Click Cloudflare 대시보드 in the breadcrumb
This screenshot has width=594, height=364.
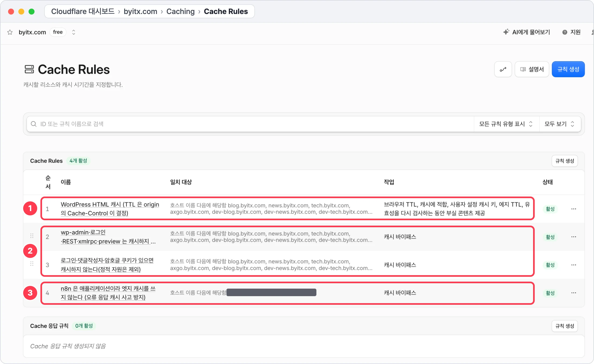point(83,12)
